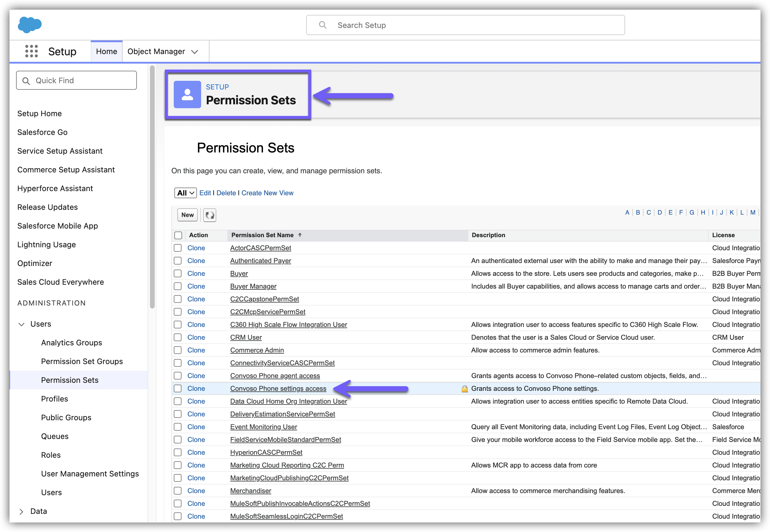This screenshot has width=770, height=532.
Task: Click the New permission set button
Action: click(187, 215)
